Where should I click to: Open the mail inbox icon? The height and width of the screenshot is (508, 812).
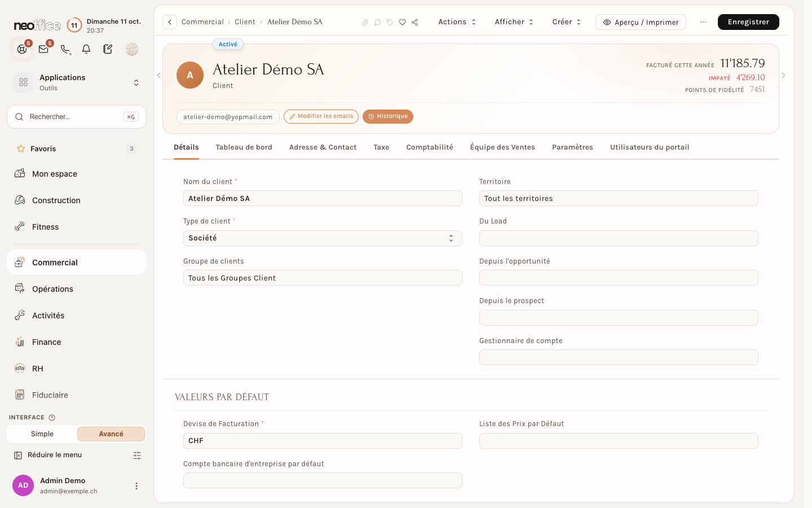pyautogui.click(x=43, y=49)
